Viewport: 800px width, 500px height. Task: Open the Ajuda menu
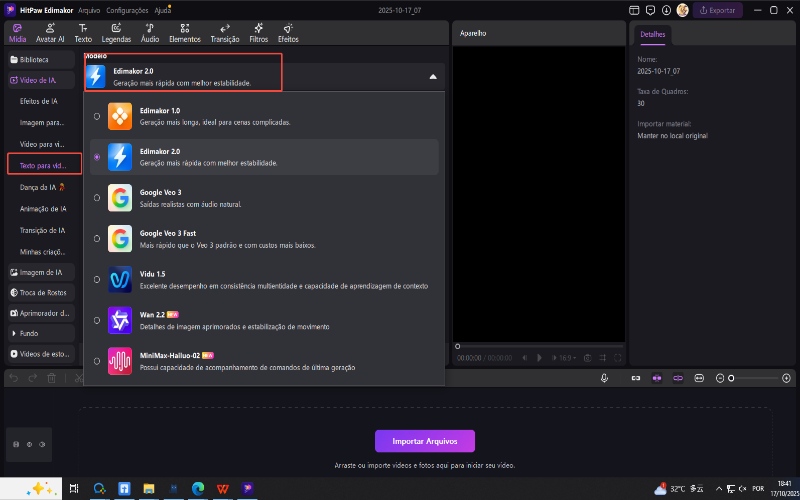click(x=162, y=10)
